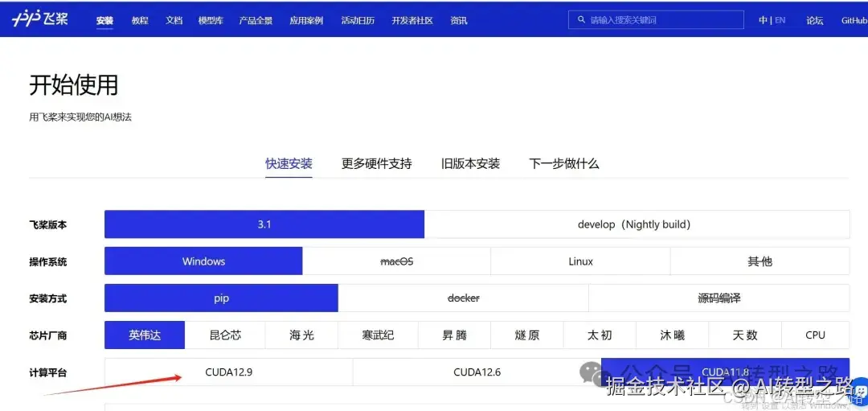Open the 应用案例 nav item
The width and height of the screenshot is (868, 411).
pos(306,20)
